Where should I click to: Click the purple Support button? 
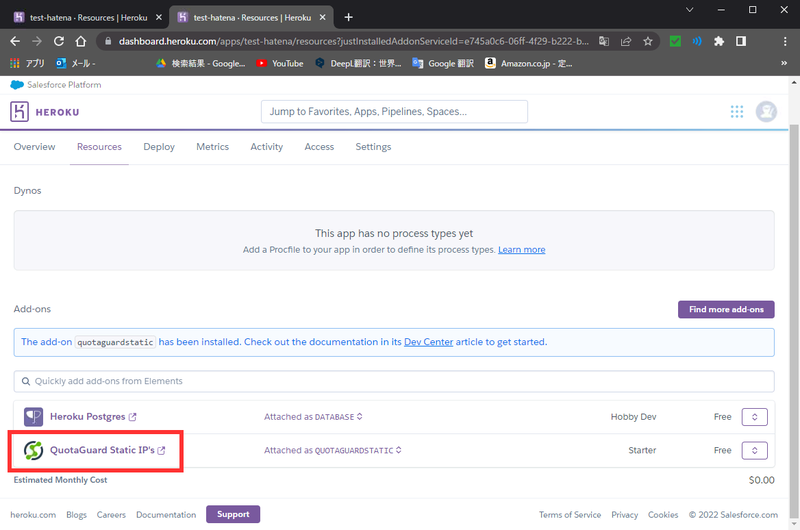coord(233,514)
